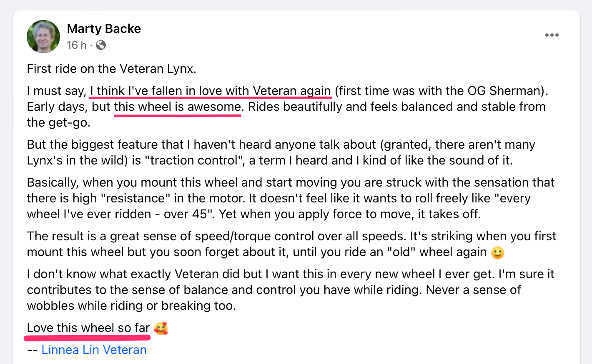Image resolution: width=592 pixels, height=364 pixels.
Task: Click the line 'First ride on the Veteran Lynx.'
Action: point(112,69)
